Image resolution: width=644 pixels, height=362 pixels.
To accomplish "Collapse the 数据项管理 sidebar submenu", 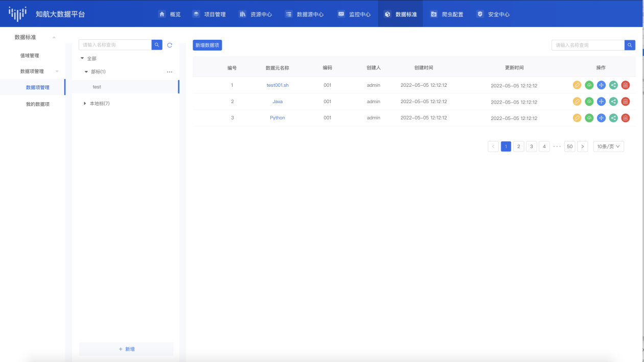I will 57,71.
